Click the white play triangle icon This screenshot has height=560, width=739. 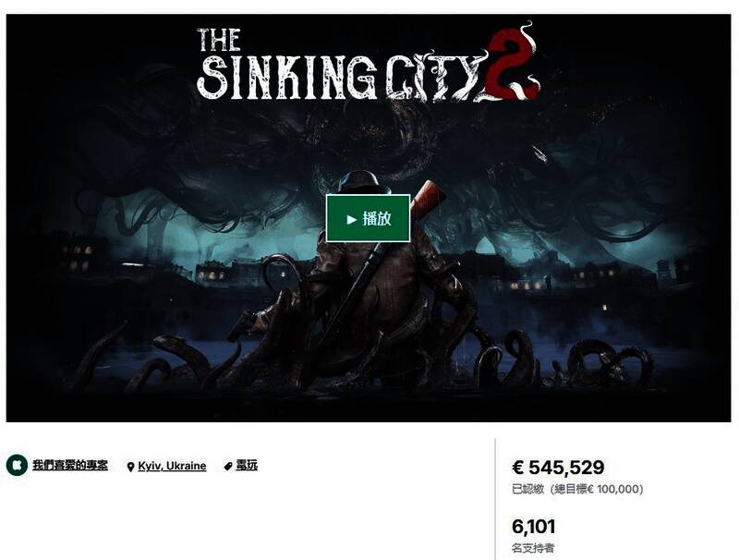(352, 219)
